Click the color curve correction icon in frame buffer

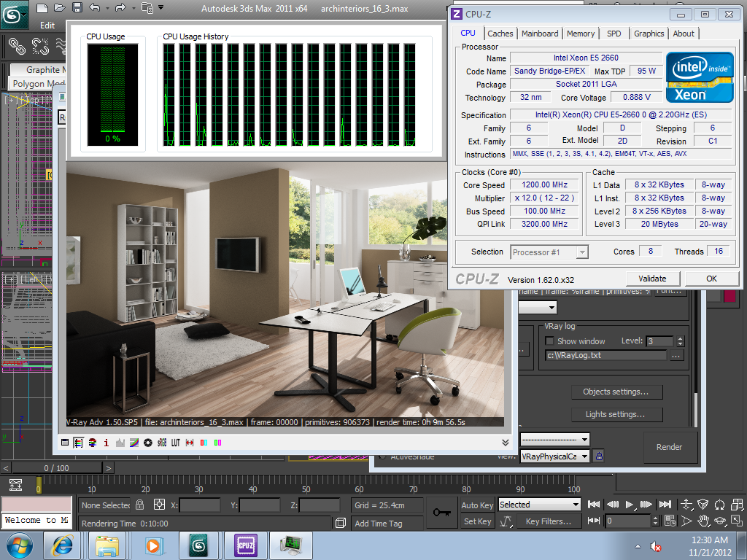[134, 443]
